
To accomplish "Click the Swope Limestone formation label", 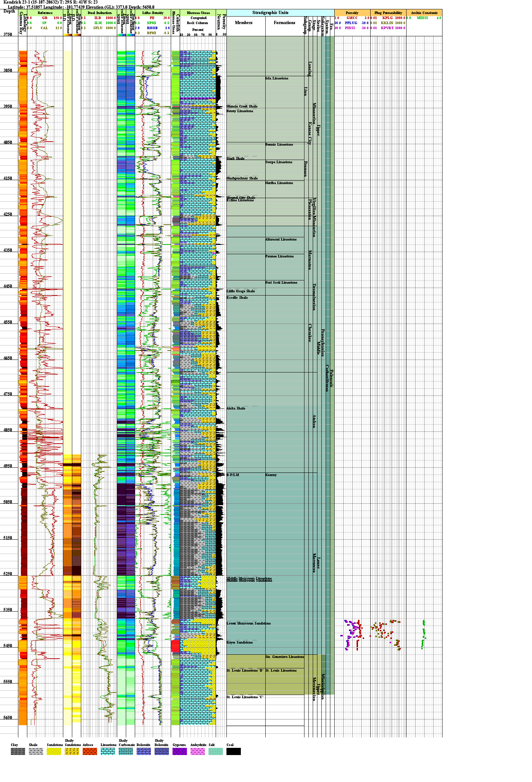I will (279, 162).
